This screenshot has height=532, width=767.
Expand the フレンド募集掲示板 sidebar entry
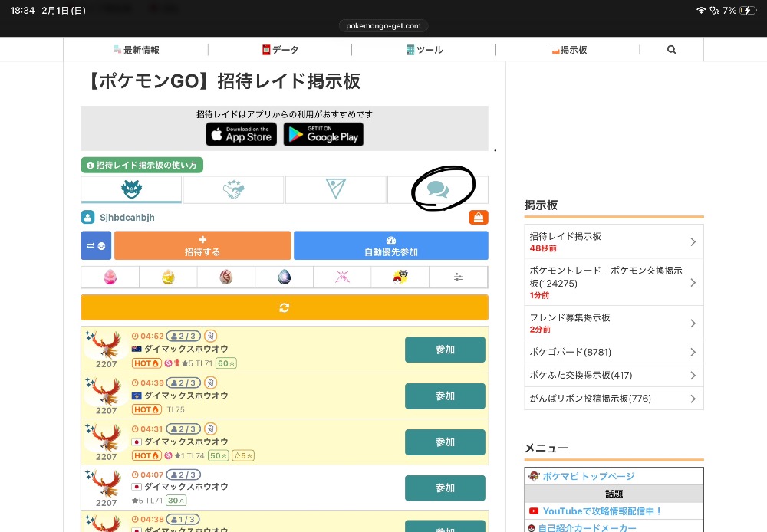[x=614, y=323]
